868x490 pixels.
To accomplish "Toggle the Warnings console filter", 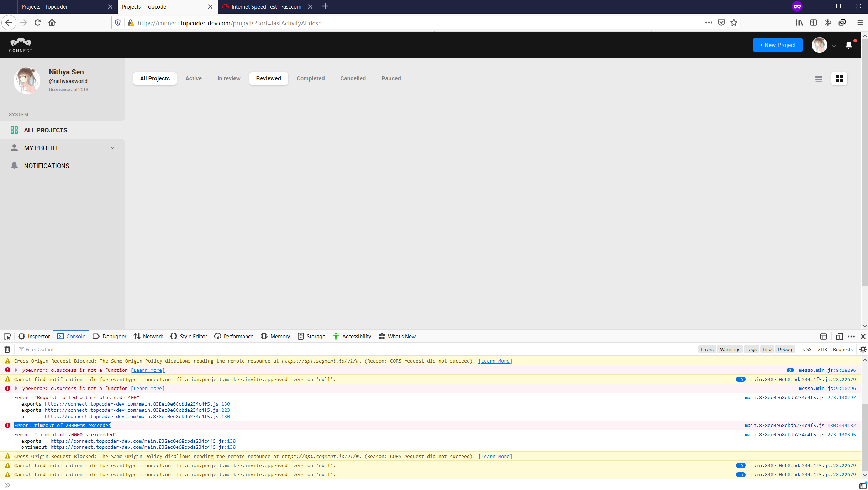I will (730, 349).
